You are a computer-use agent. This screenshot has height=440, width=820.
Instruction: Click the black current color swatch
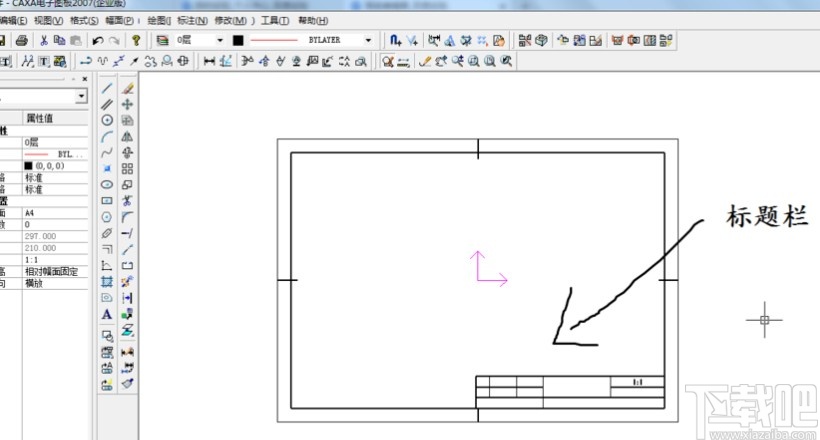(238, 40)
